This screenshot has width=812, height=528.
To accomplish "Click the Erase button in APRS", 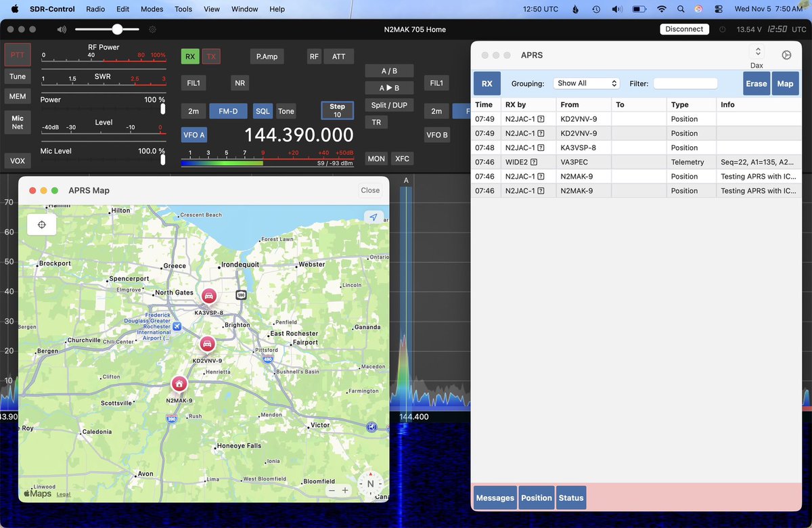I will point(757,84).
